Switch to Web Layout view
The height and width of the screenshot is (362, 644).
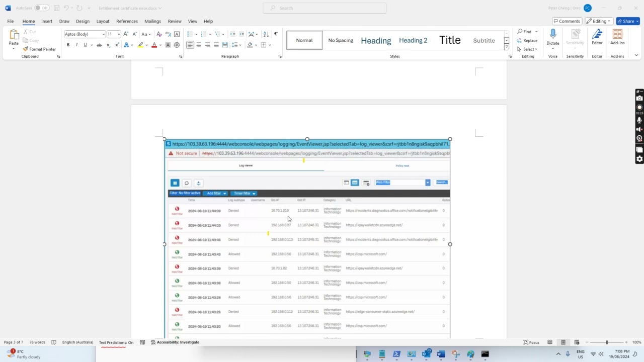click(x=577, y=342)
